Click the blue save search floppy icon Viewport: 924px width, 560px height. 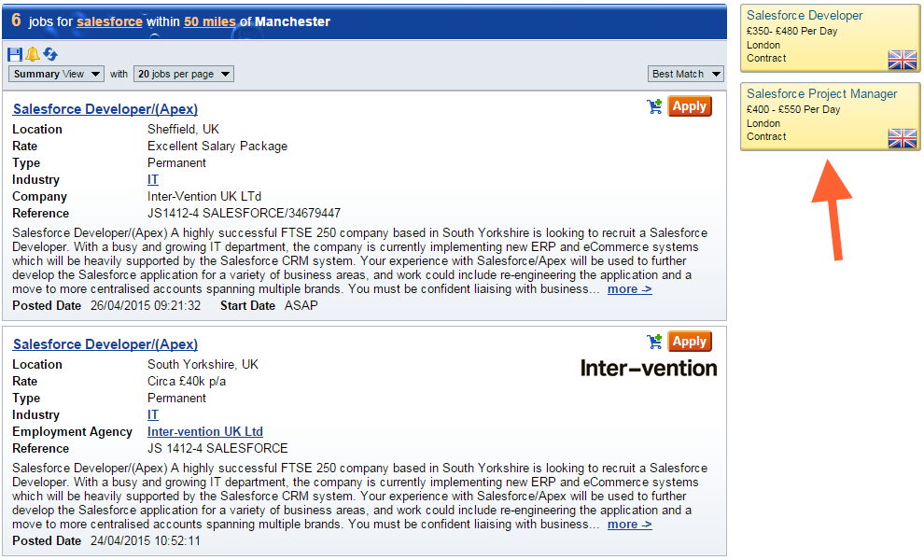(14, 54)
